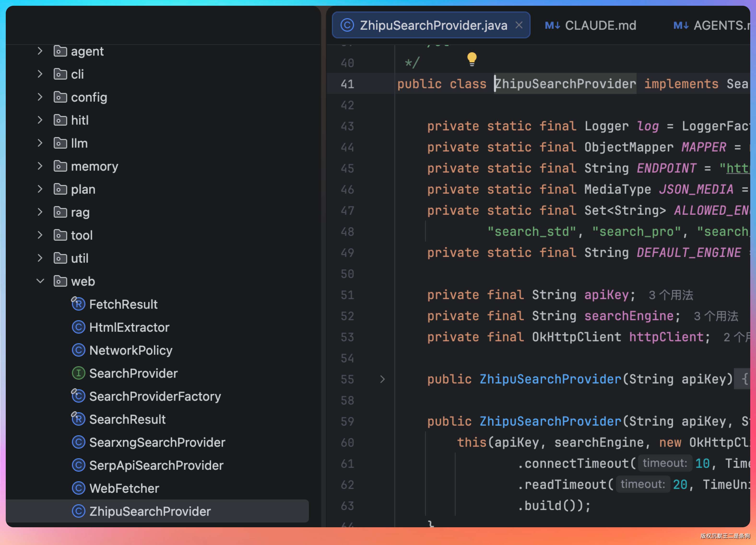Click the SearchResult record icon
Image resolution: width=756 pixels, height=545 pixels.
tap(78, 419)
